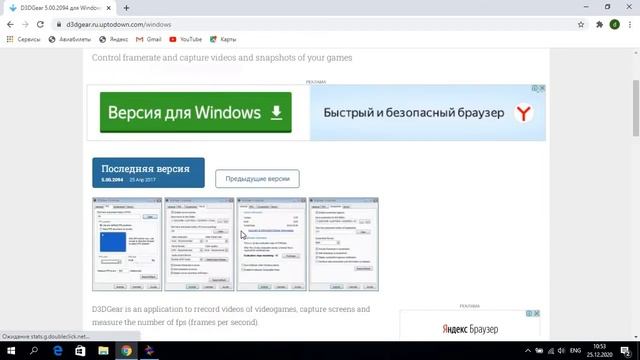
Task: Select the D3DGear 5.00.2094 tab
Action: pos(60,8)
